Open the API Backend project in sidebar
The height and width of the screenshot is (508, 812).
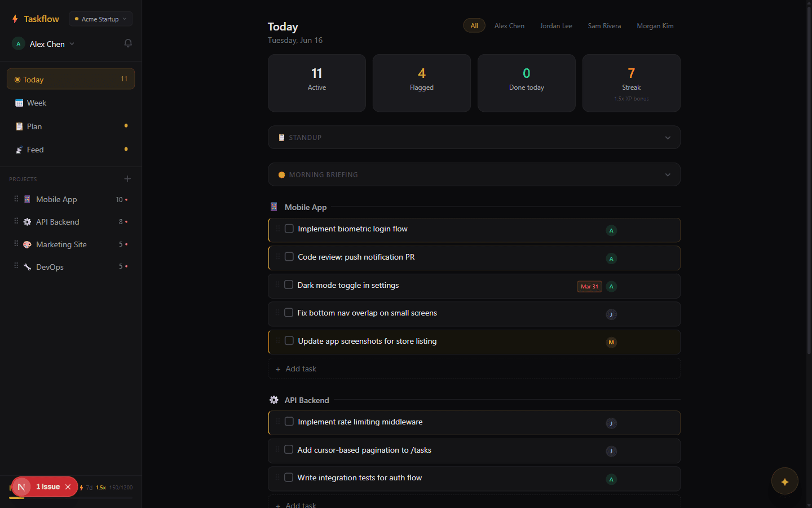(x=70, y=222)
